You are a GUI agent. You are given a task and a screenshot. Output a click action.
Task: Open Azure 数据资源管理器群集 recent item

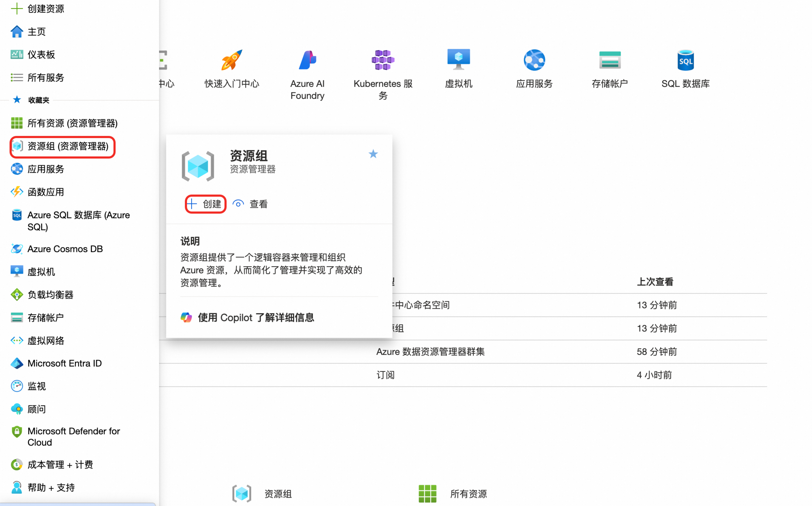coord(430,352)
